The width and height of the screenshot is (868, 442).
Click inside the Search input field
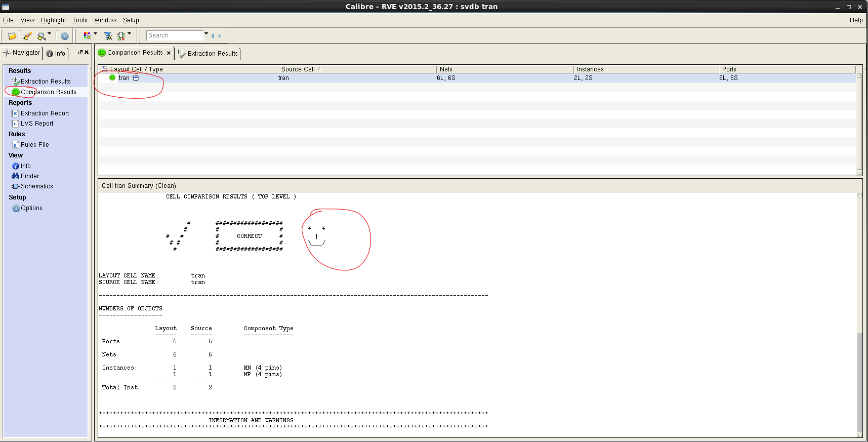(174, 35)
